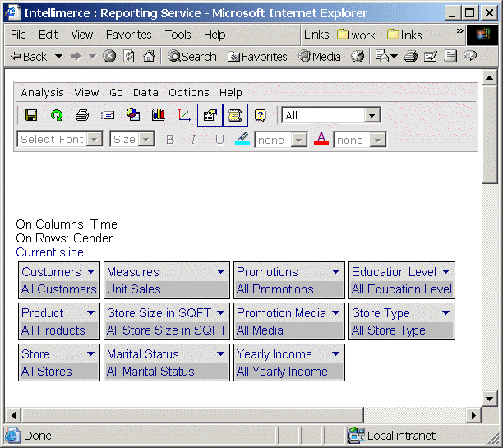The width and height of the screenshot is (503, 448).
Task: Click the Media toolbar button
Action: [x=320, y=57]
